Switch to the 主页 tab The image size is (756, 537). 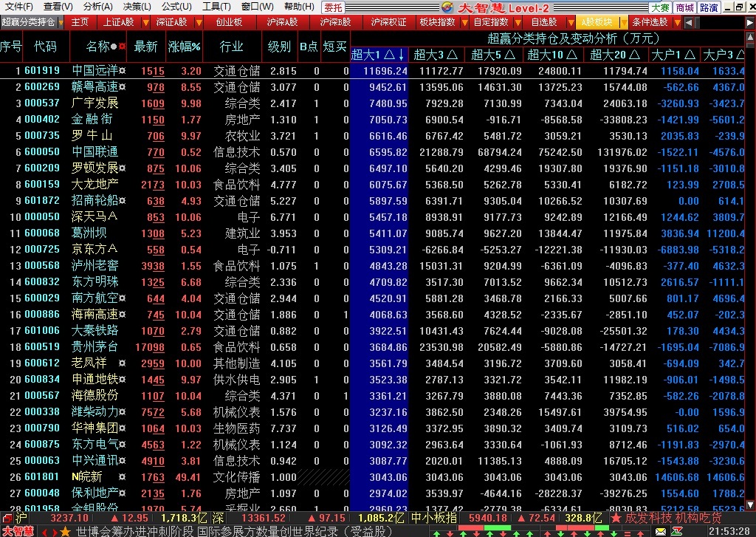pos(80,23)
